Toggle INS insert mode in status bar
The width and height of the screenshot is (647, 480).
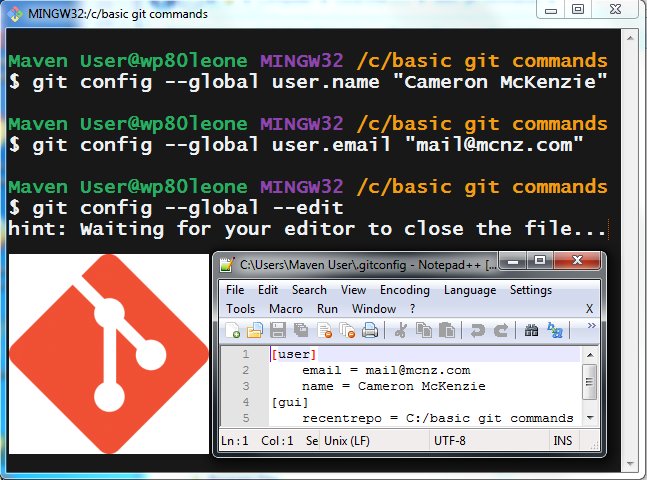tap(562, 441)
